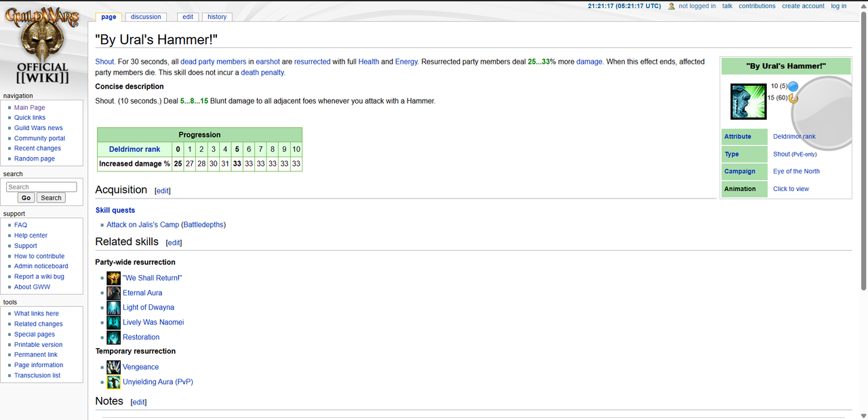Open Quick links in navigation

(30, 118)
